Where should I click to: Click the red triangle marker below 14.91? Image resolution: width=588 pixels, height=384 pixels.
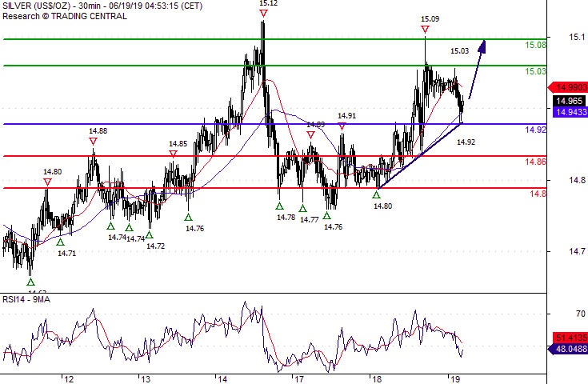[x=342, y=126]
